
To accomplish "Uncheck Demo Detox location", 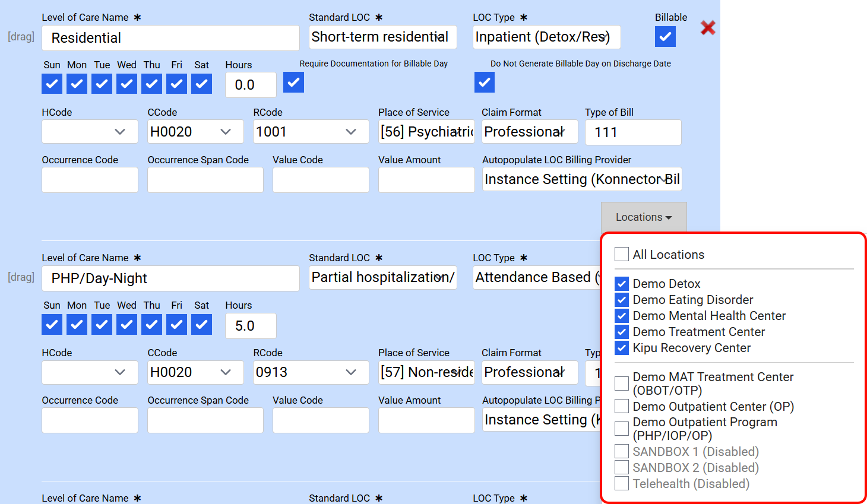I will pos(622,284).
